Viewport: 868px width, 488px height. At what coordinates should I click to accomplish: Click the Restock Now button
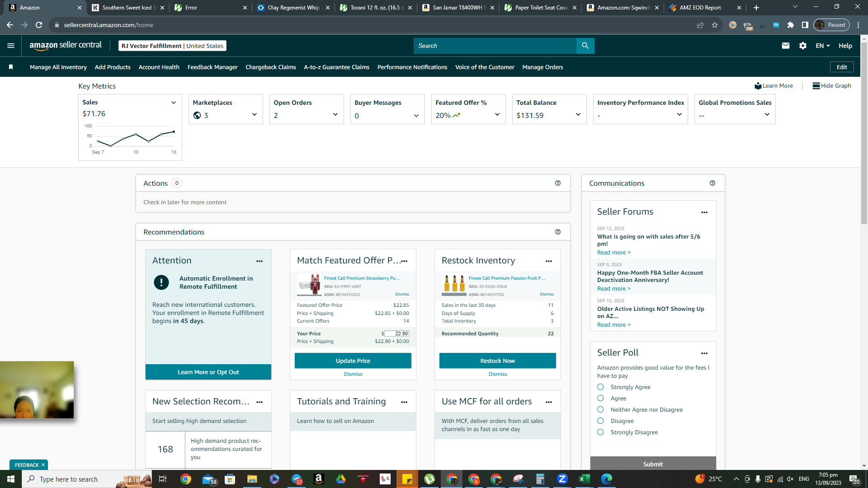point(498,361)
